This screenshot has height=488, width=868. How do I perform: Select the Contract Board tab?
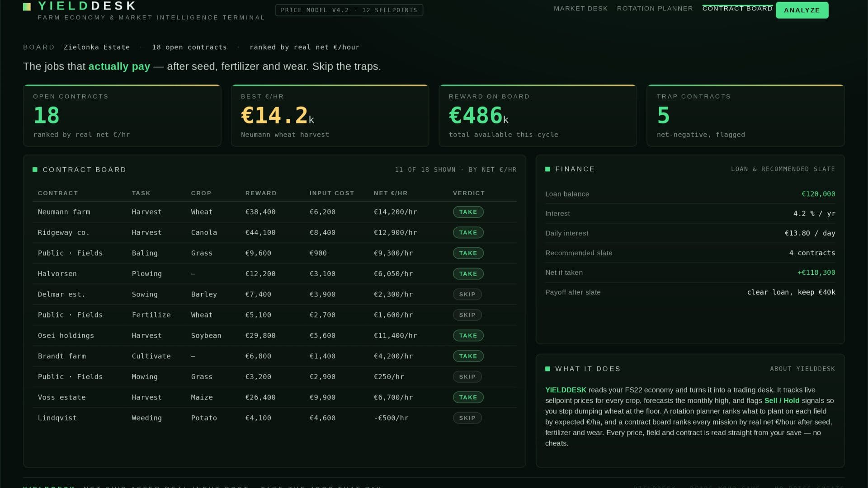tap(737, 9)
